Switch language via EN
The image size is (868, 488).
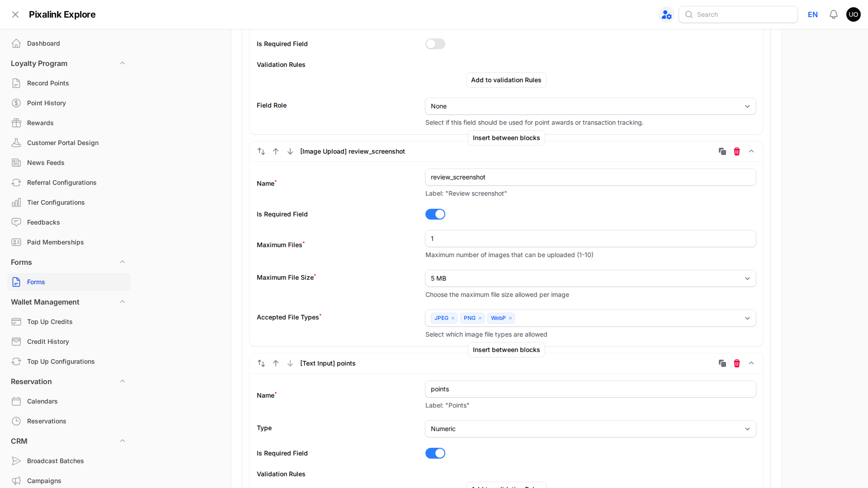(813, 14)
